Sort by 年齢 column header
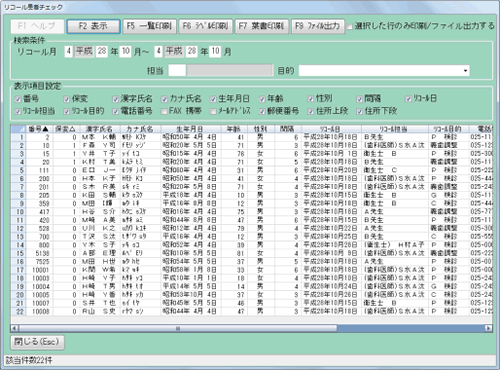500x374 pixels. (234, 129)
